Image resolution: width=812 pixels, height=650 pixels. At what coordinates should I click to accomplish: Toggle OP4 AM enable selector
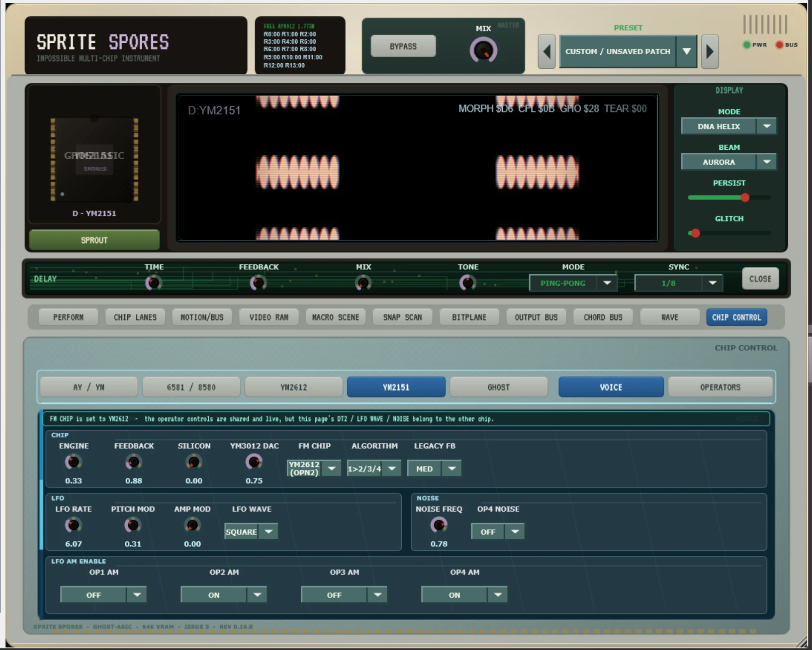[464, 595]
